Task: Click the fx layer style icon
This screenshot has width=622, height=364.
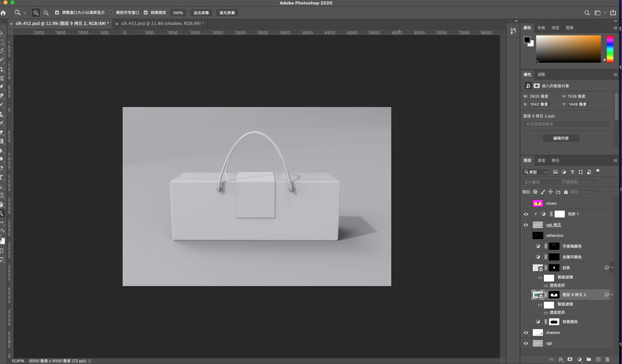Action: [560, 359]
